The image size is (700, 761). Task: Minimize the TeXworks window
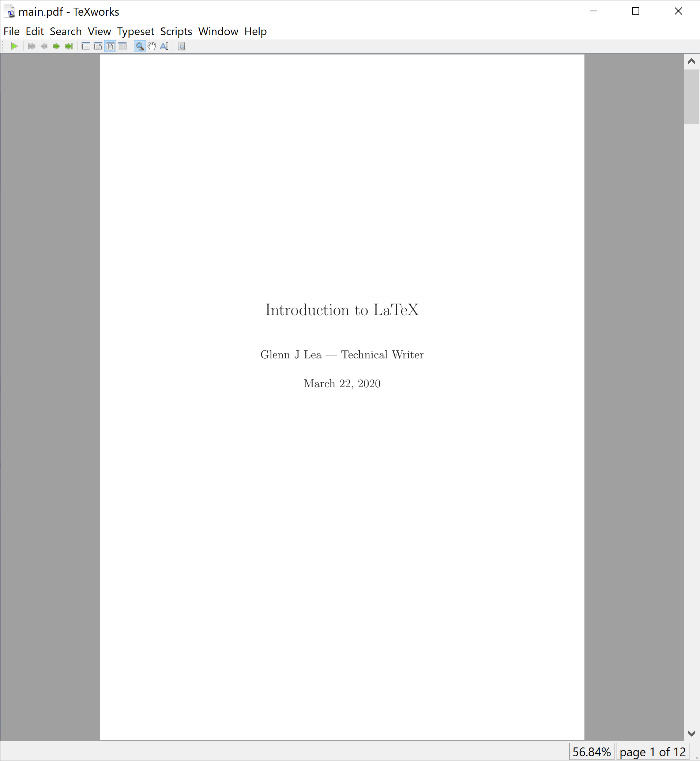[x=594, y=11]
